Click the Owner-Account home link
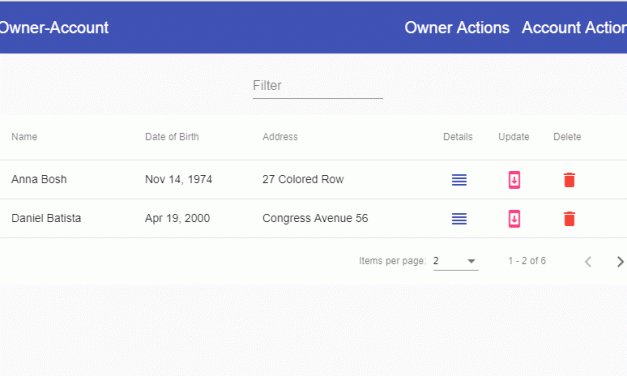 click(x=54, y=28)
